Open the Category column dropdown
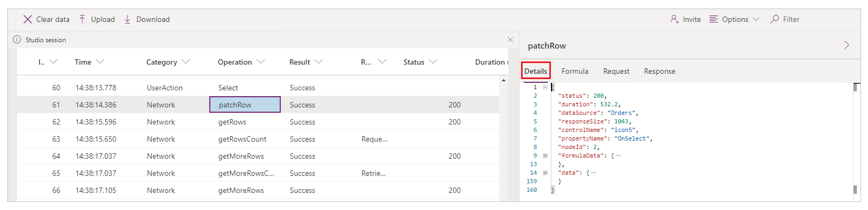Viewport: 868px width, 210px height. pyautogui.click(x=186, y=62)
